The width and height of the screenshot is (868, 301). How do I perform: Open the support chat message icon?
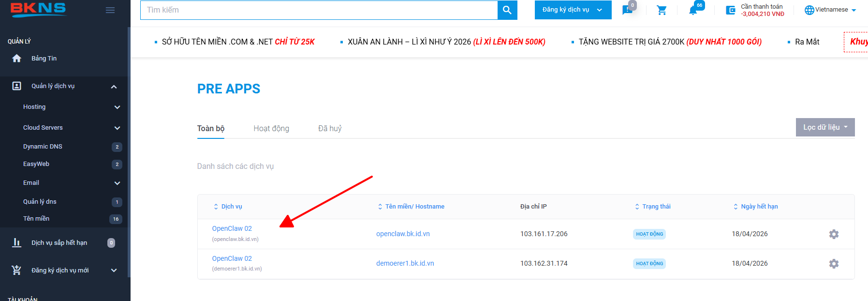[x=627, y=10]
